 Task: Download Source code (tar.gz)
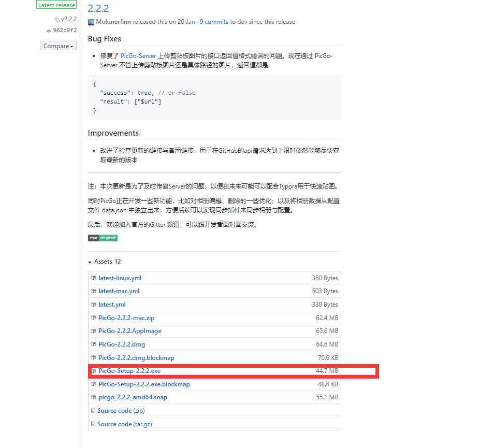coord(125,424)
